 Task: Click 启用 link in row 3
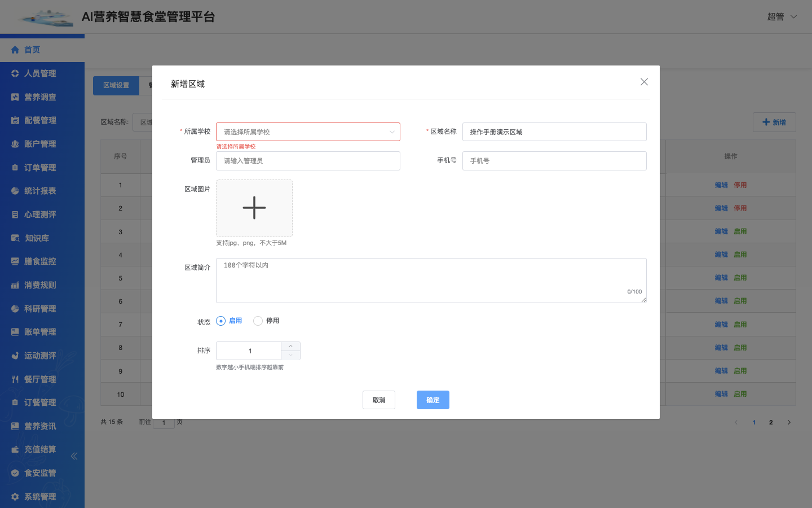coord(740,231)
